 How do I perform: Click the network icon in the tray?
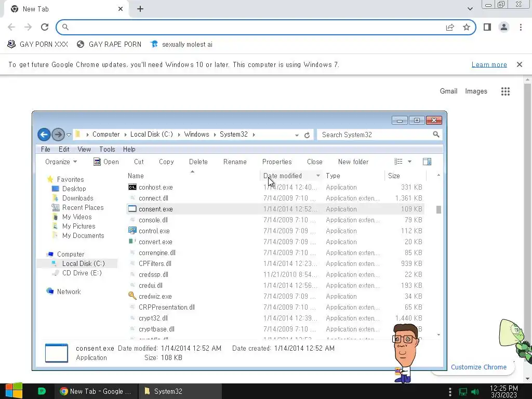tap(463, 392)
